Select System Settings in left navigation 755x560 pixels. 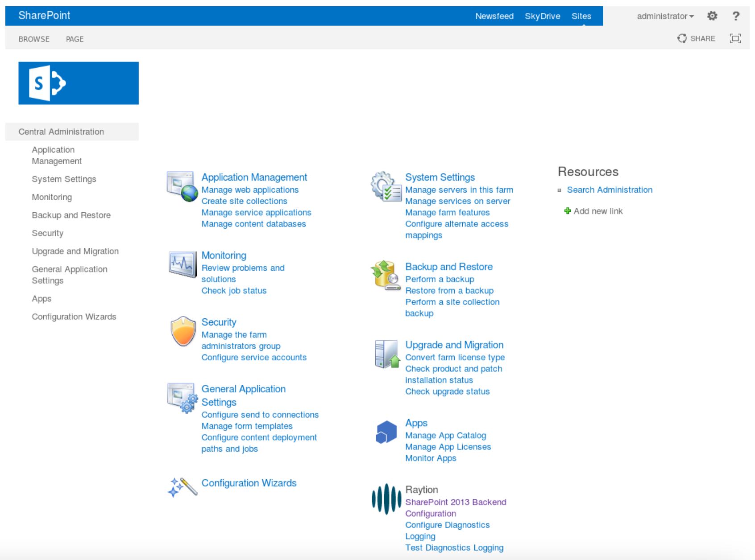coord(64,179)
